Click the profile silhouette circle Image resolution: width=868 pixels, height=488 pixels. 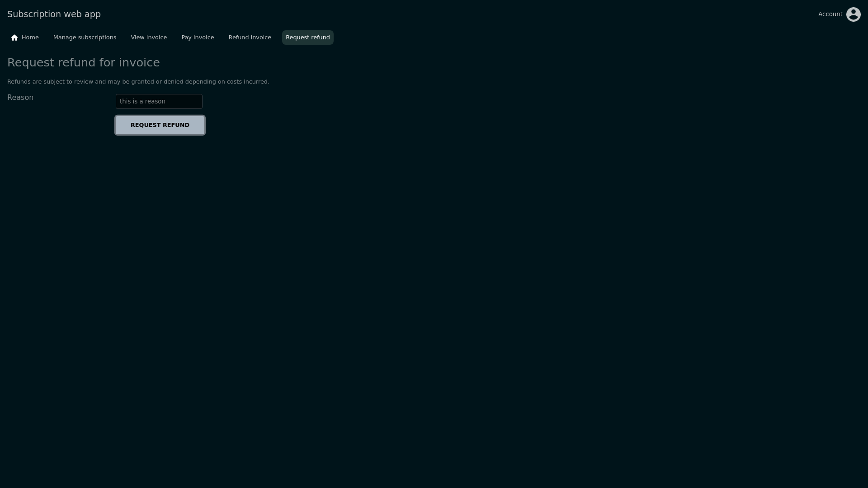pos(853,14)
